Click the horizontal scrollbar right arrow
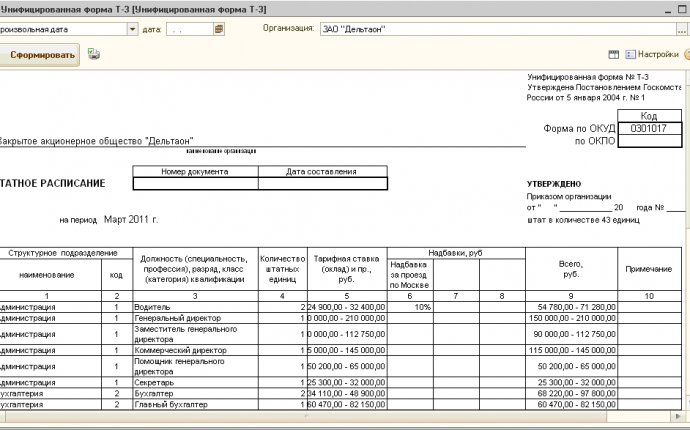The height and width of the screenshot is (430, 690). pyautogui.click(x=678, y=416)
